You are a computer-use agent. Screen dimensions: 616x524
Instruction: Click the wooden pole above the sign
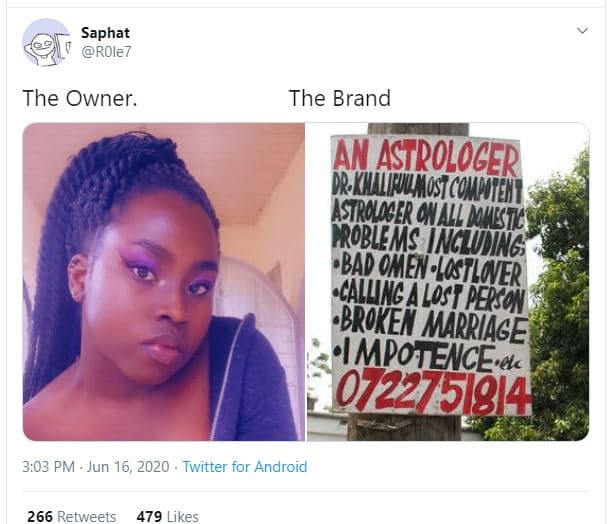click(418, 129)
